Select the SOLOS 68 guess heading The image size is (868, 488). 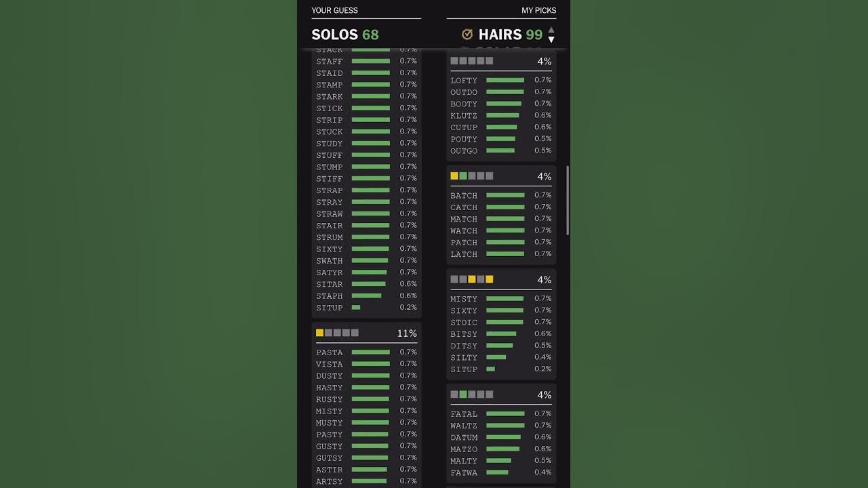[x=345, y=35]
